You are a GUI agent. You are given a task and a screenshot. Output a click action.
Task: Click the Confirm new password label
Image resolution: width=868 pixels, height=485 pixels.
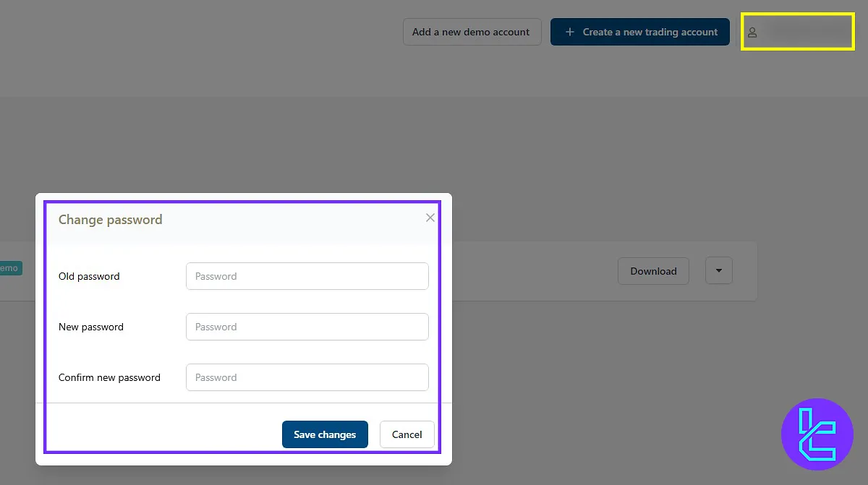pos(109,377)
